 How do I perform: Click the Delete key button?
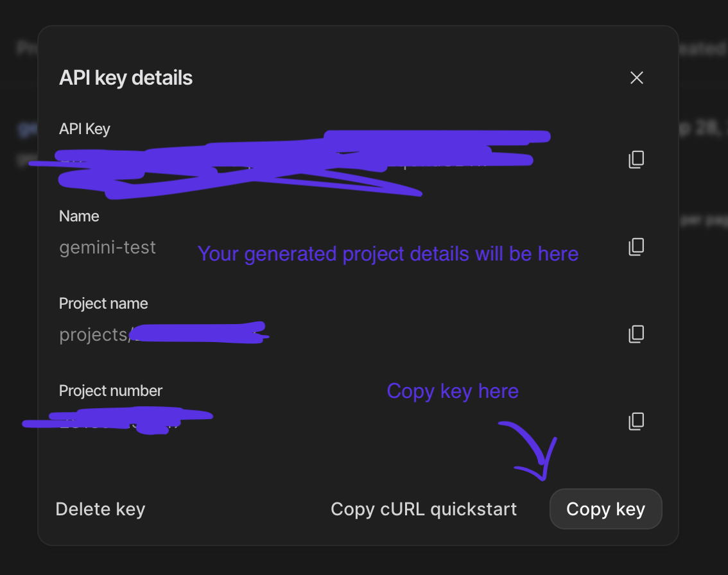pos(101,509)
